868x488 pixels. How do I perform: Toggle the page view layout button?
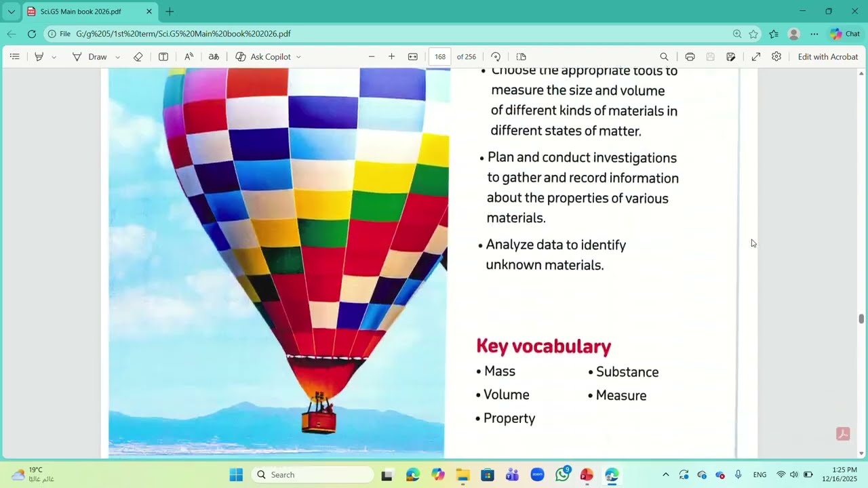pyautogui.click(x=521, y=57)
